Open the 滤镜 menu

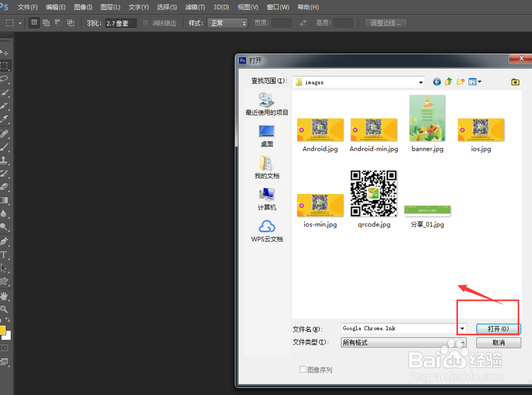[195, 7]
